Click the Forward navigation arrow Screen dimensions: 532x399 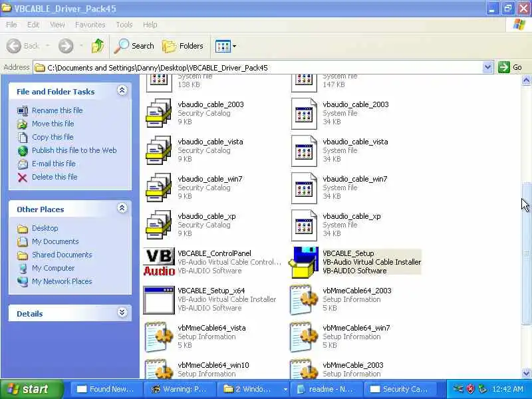[x=66, y=46]
